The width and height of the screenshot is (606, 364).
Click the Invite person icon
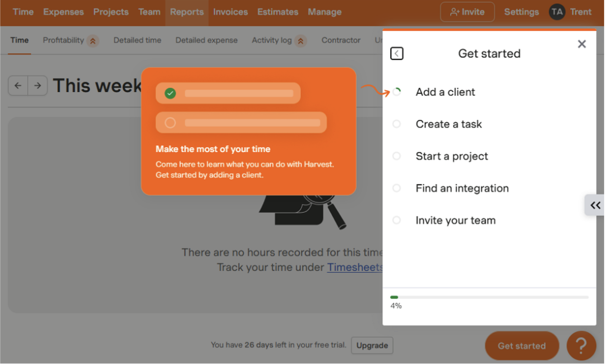tap(456, 12)
